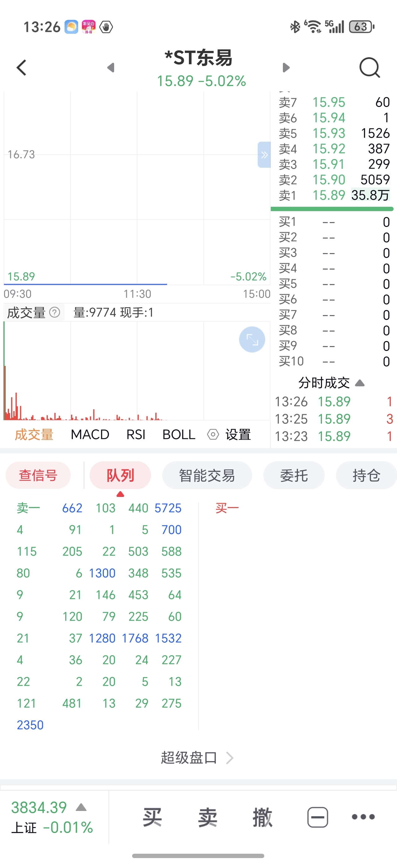The width and height of the screenshot is (397, 868).
Task: Select the MACD indicator tab
Action: [x=90, y=434]
